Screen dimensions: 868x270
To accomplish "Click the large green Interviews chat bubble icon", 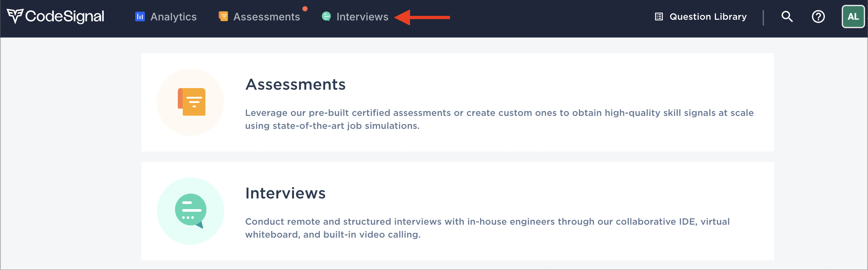I will (x=191, y=211).
